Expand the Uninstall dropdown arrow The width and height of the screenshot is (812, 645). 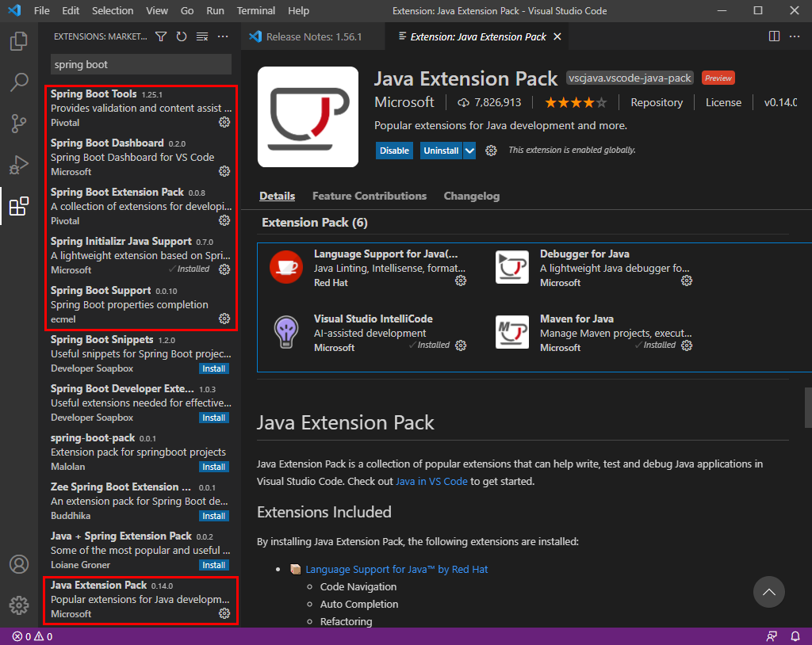[x=469, y=151]
